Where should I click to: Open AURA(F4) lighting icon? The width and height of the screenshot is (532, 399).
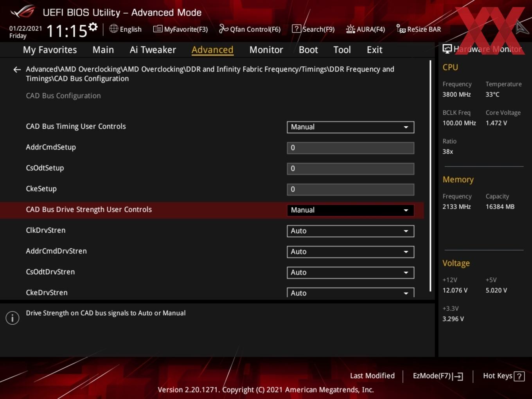tap(350, 29)
